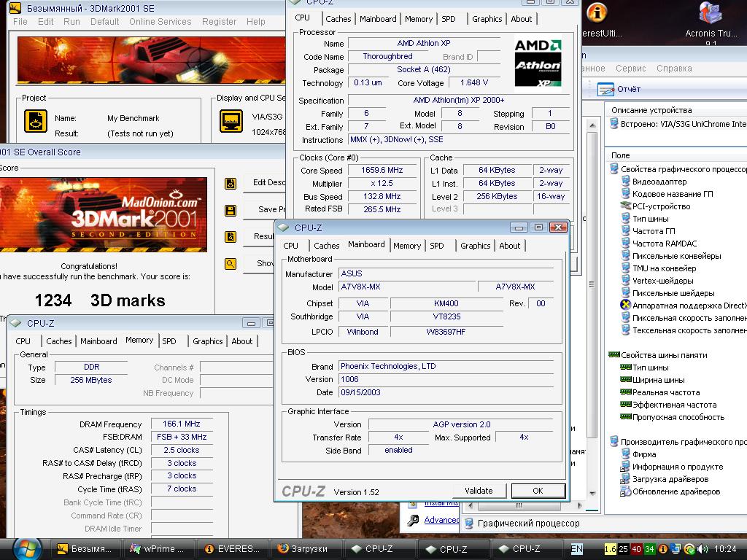
Task: Click the DRAM Frequency value field 166.1 MHz
Action: (x=182, y=424)
